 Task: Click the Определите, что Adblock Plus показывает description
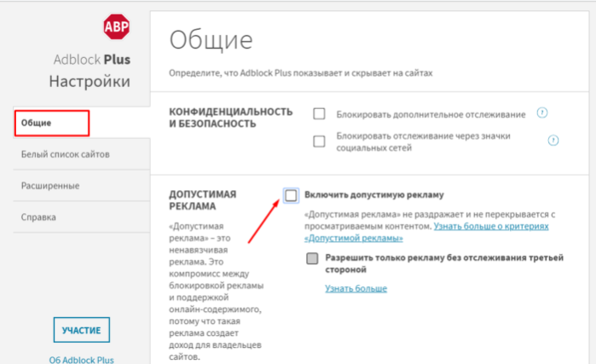tap(301, 73)
